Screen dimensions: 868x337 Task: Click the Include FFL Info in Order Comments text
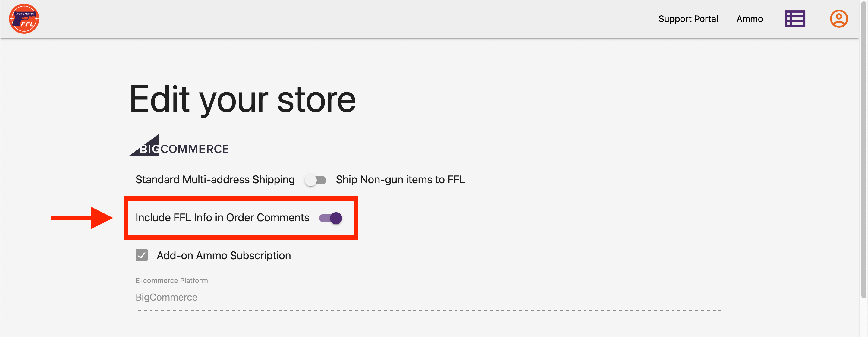(x=222, y=218)
